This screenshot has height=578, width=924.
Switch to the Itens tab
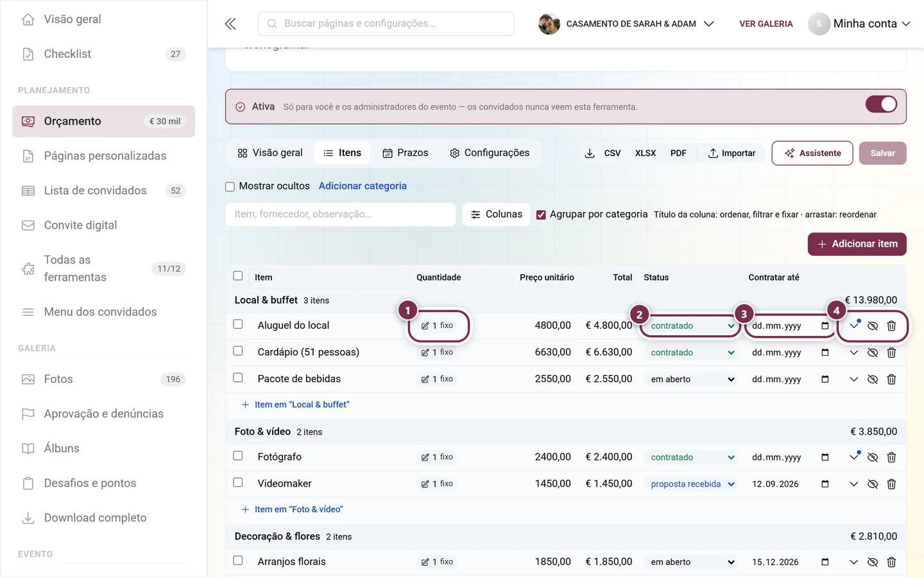(343, 153)
